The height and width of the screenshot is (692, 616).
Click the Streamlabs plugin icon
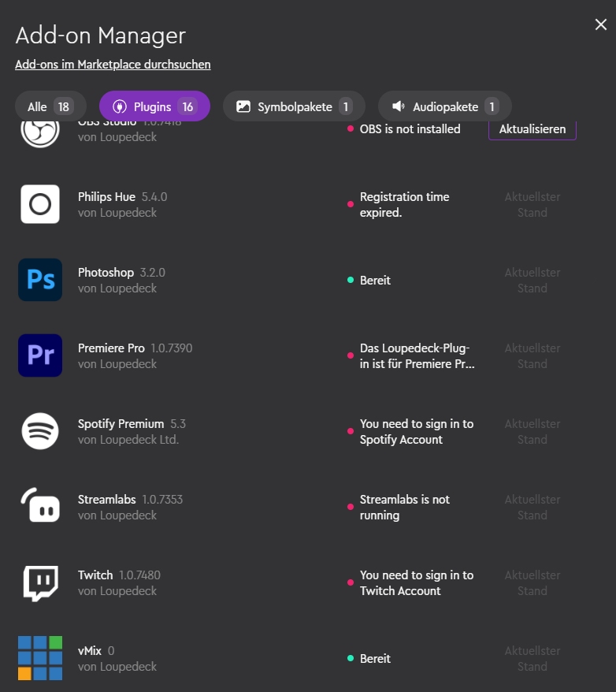coord(40,505)
